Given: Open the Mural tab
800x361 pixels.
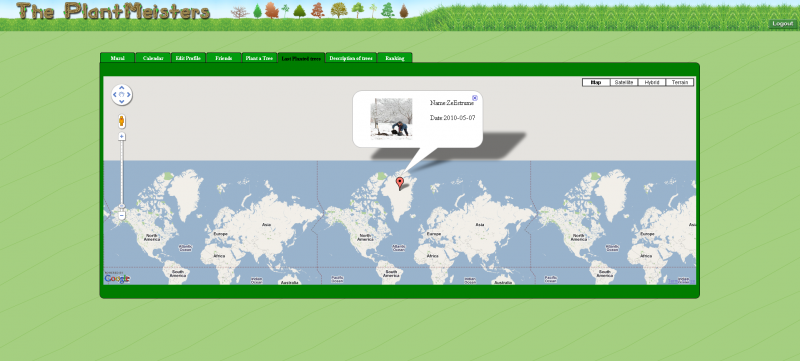Looking at the screenshot, I should click(x=117, y=58).
